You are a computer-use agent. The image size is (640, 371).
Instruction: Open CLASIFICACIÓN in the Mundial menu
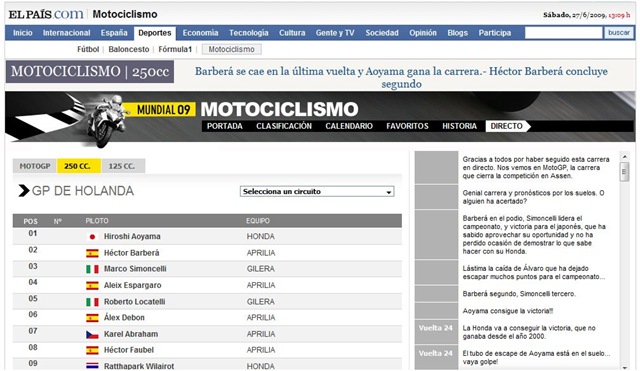coord(284,126)
